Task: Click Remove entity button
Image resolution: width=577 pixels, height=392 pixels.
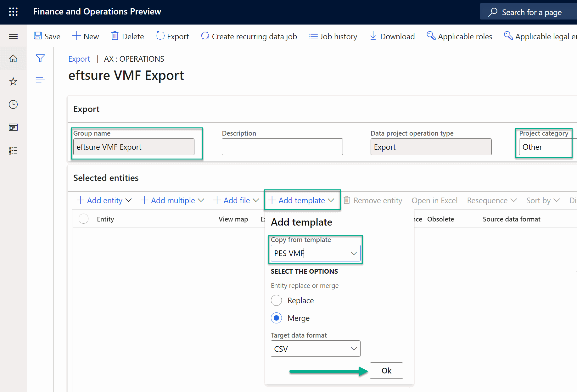Action: click(373, 200)
